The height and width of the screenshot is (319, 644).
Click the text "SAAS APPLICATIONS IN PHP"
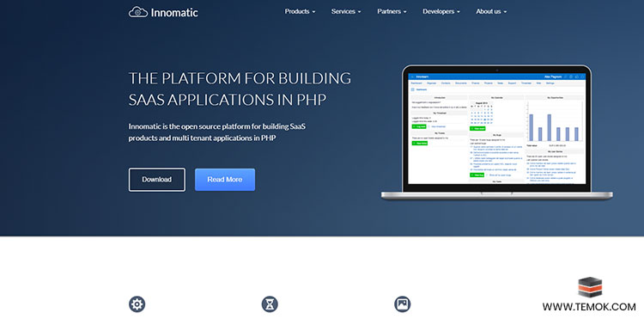(x=228, y=100)
